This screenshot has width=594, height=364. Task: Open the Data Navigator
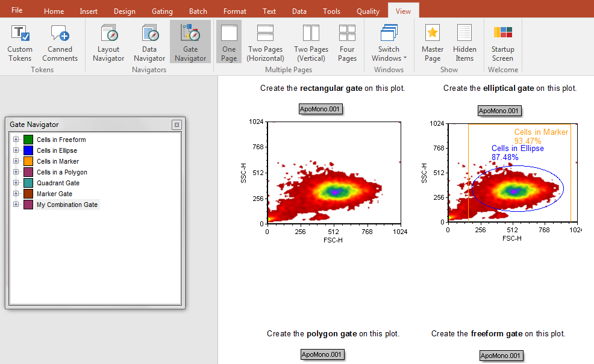click(x=149, y=43)
